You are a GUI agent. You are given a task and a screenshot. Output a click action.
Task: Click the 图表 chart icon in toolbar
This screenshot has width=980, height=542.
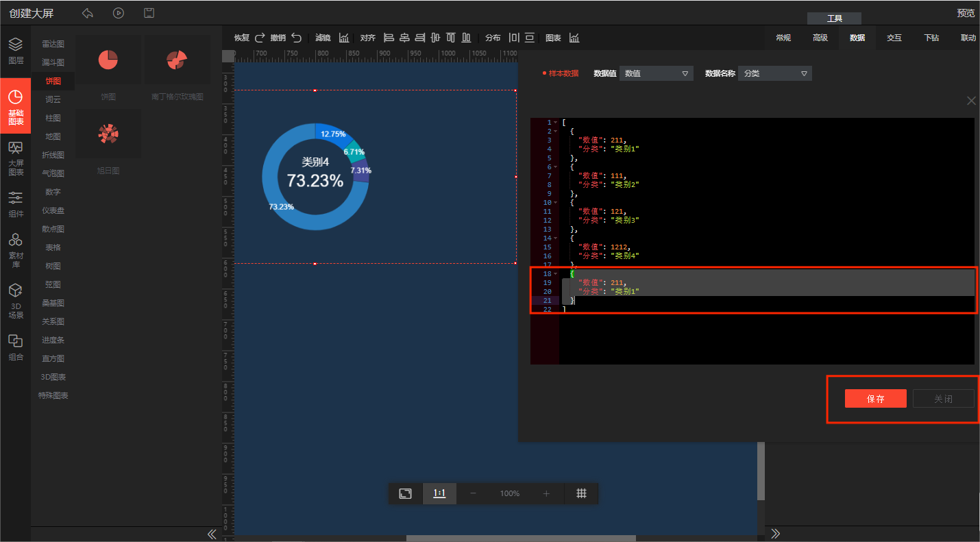click(574, 38)
